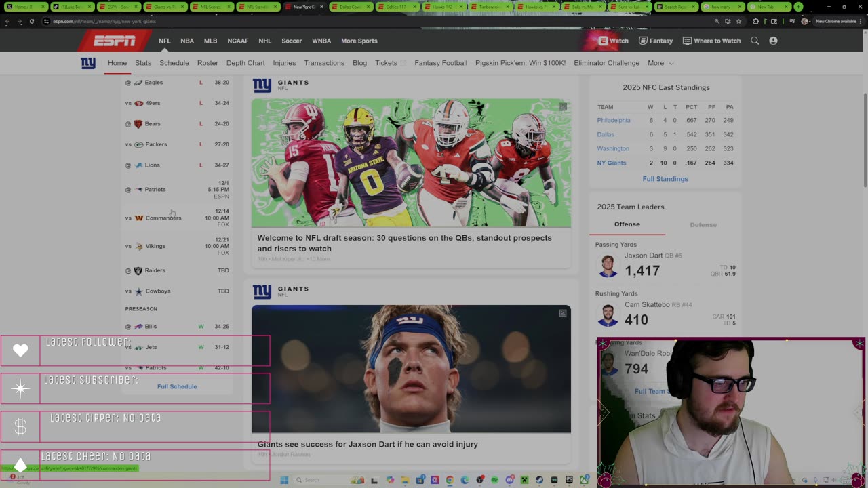Open the NBA menu in ESPN header

click(187, 41)
